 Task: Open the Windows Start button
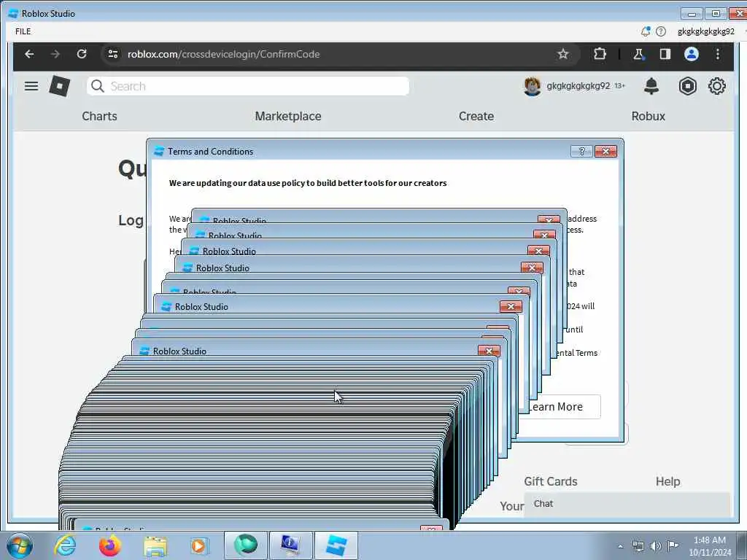[x=19, y=545]
